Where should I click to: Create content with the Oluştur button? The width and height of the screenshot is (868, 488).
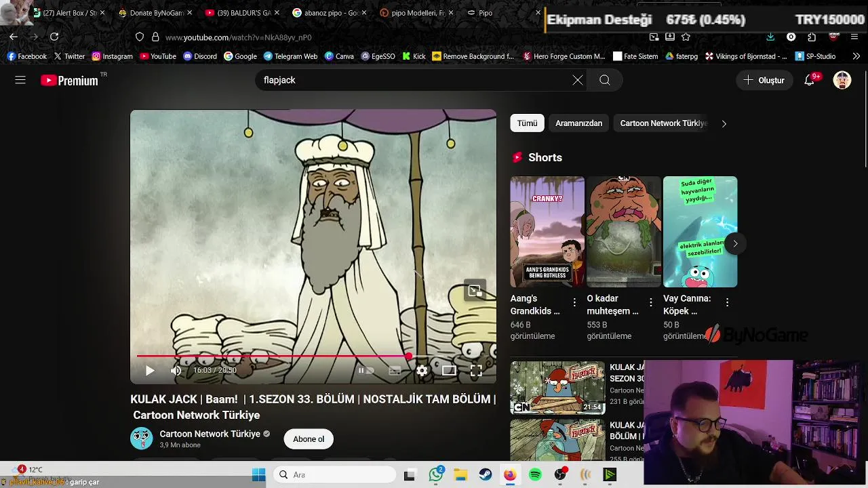764,80
